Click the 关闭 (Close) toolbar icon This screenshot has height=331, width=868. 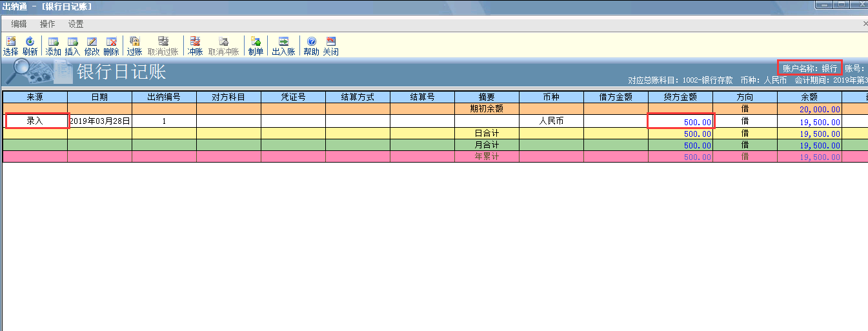(330, 46)
